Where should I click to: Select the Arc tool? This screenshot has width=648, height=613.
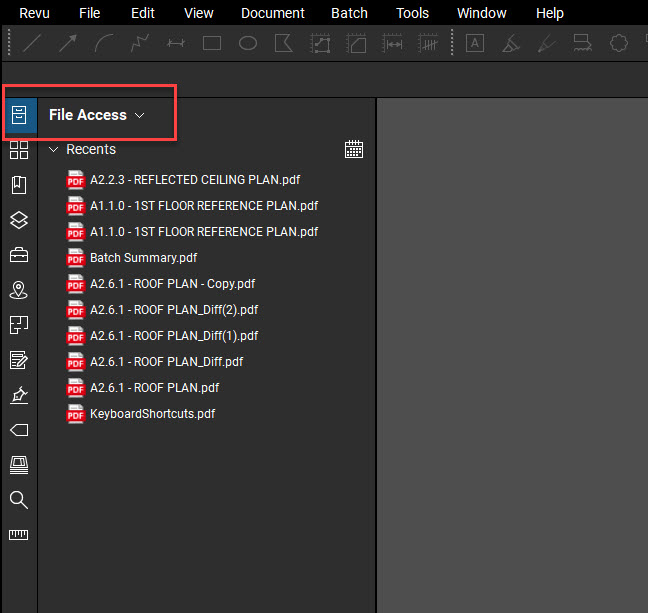coord(104,43)
